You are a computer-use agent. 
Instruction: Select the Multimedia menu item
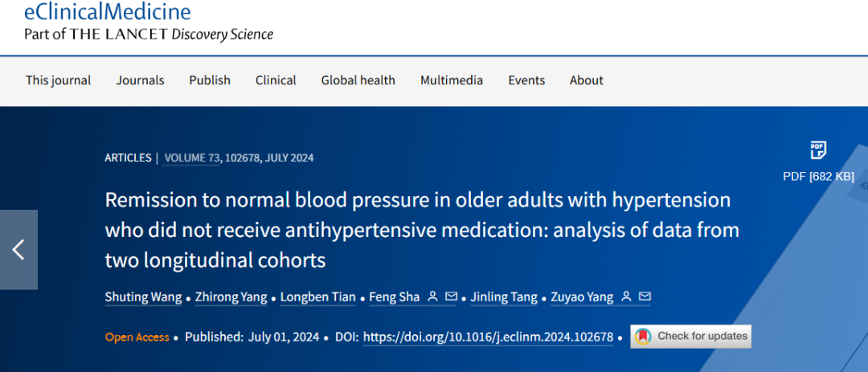pos(452,80)
